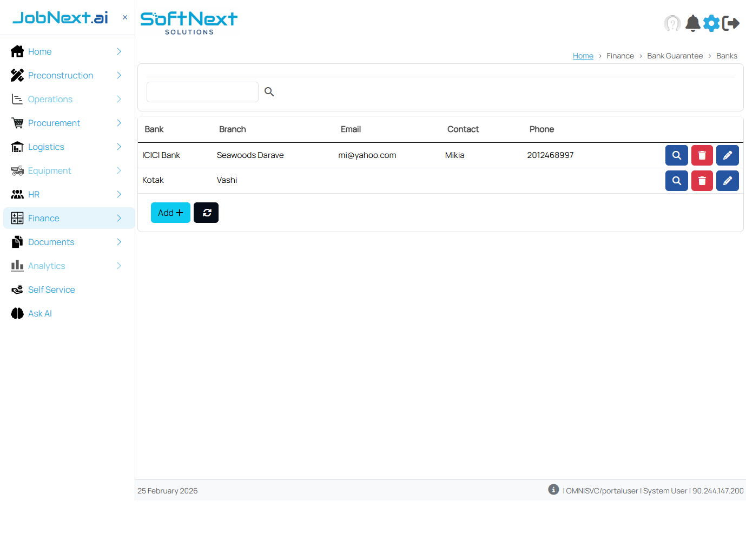Image resolution: width=746 pixels, height=560 pixels.
Task: Click the Add button
Action: tap(170, 213)
